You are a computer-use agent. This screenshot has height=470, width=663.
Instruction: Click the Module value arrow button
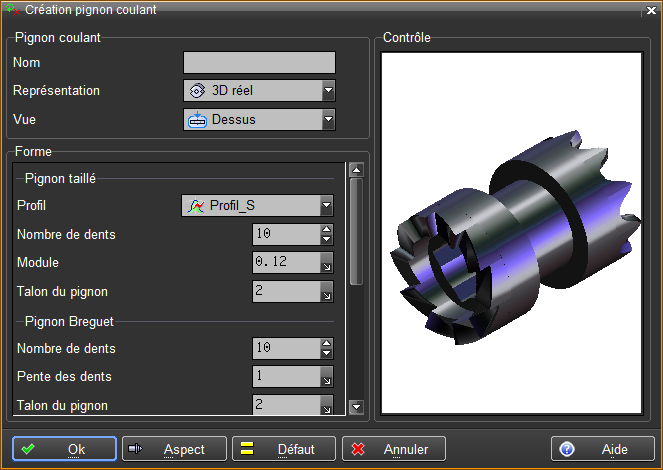coord(326,263)
